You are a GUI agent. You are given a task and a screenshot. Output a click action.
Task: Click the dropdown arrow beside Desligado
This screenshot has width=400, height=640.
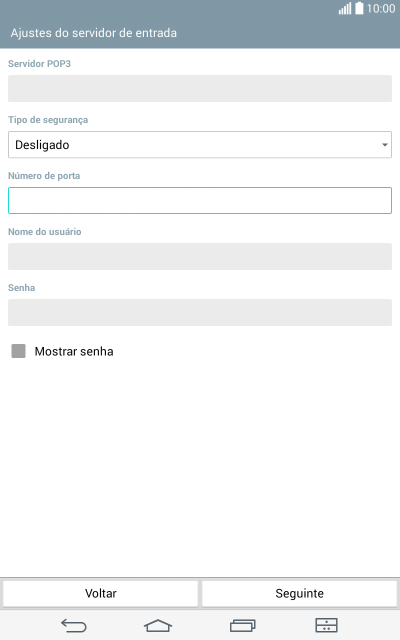[x=384, y=145]
